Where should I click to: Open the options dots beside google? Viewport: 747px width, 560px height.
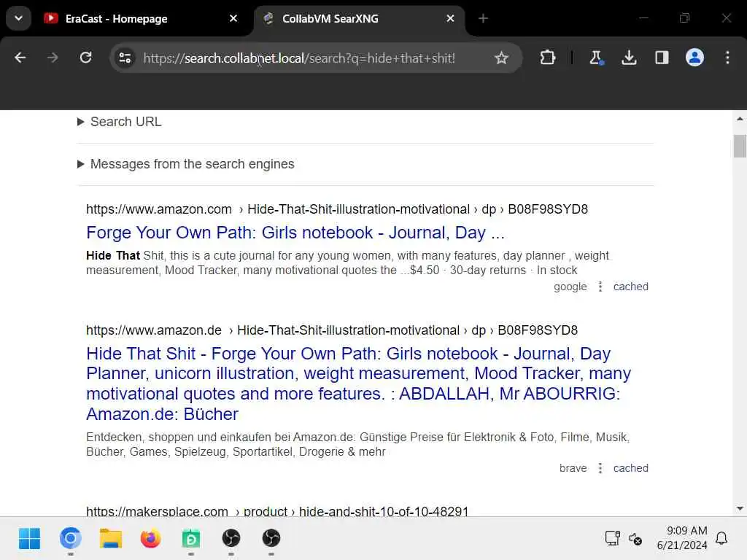point(600,287)
